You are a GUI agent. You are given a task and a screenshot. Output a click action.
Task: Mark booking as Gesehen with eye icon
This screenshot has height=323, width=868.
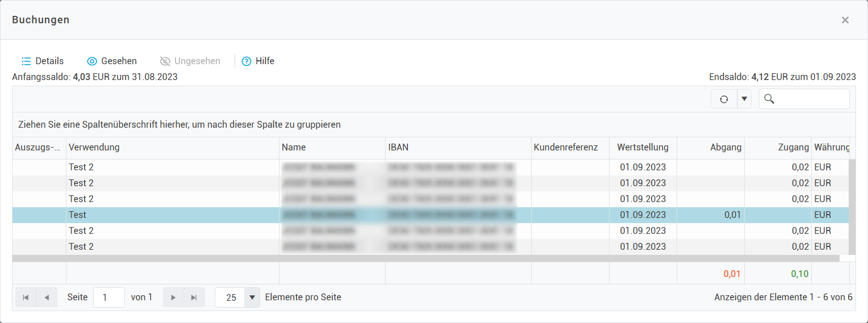[x=92, y=61]
